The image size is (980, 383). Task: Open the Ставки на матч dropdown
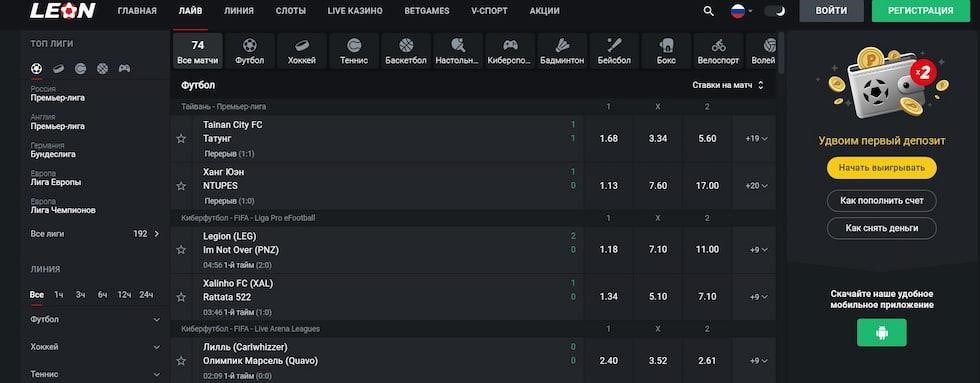[x=728, y=85]
